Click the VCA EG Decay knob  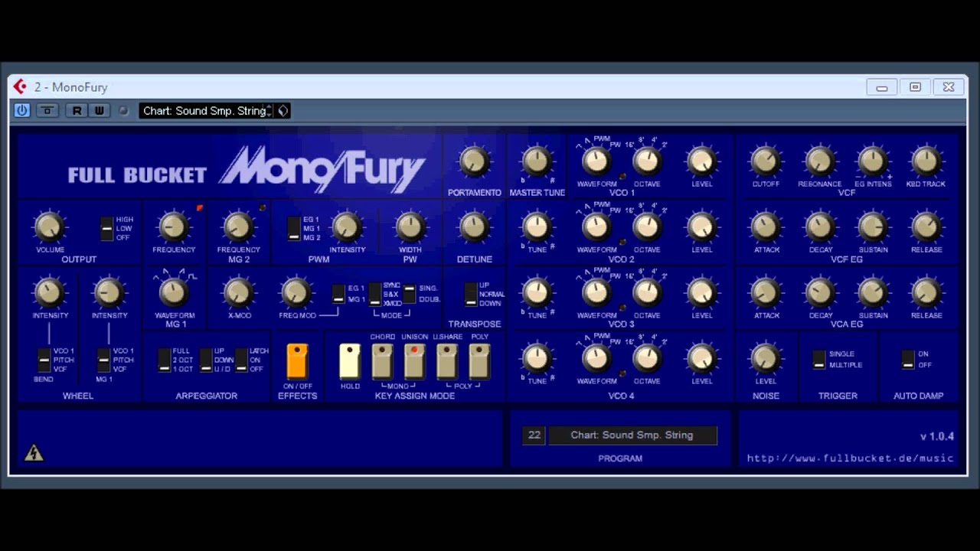coord(819,292)
